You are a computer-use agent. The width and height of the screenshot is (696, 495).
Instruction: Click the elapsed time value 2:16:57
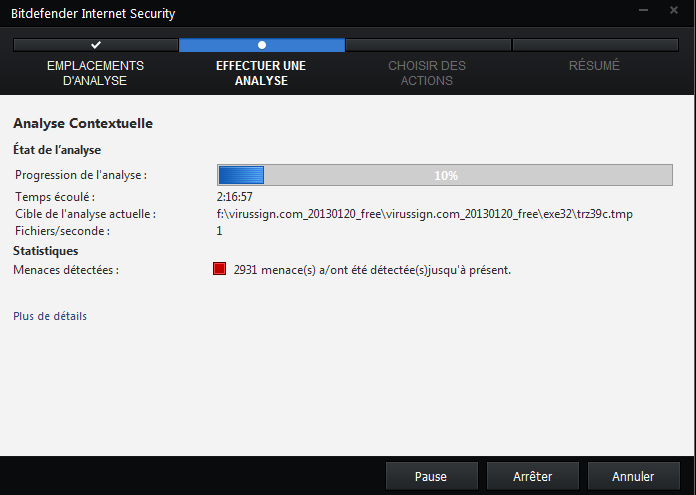[234, 197]
